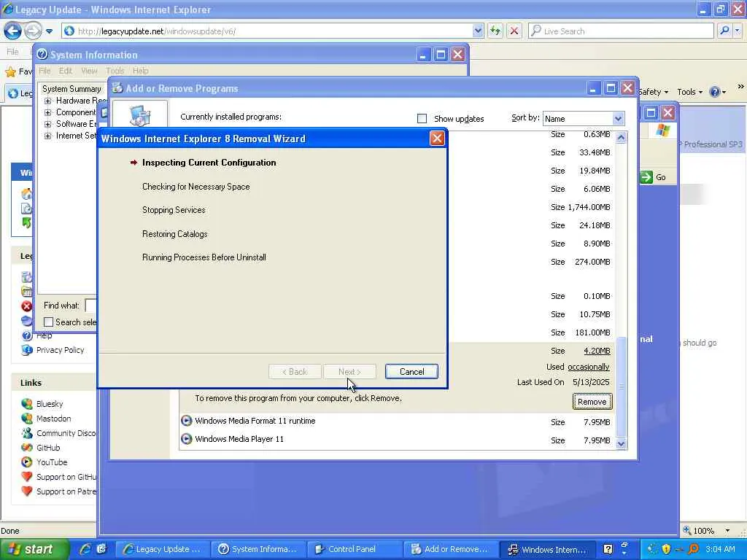The width and height of the screenshot is (747, 560).
Task: Click the programs list scroll up arrow
Action: click(621, 138)
